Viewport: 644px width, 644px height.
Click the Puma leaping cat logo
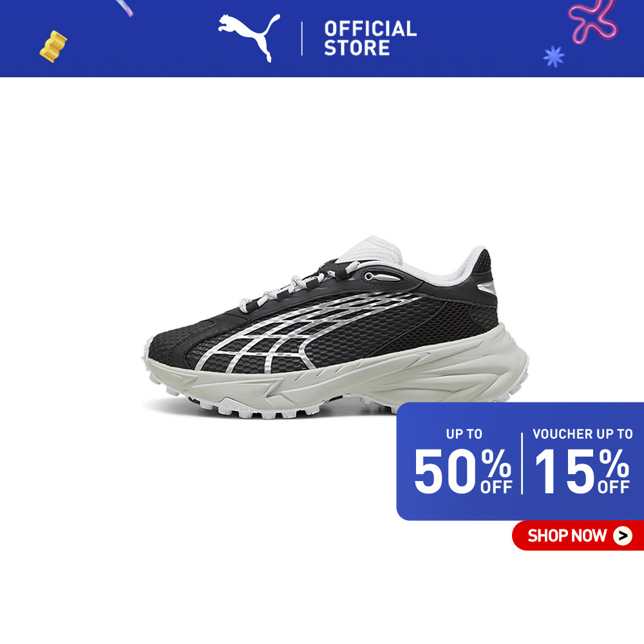click(249, 38)
